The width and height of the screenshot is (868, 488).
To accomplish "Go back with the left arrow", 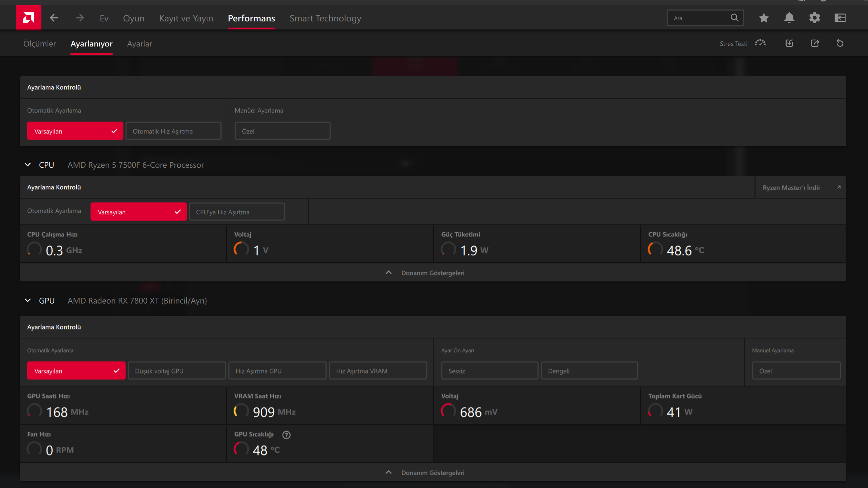I will (x=54, y=18).
